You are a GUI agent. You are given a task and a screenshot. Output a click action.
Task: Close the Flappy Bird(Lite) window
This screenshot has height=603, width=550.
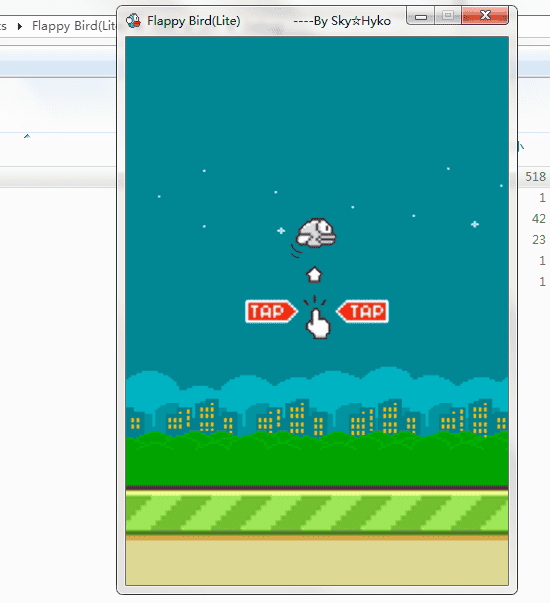click(485, 16)
